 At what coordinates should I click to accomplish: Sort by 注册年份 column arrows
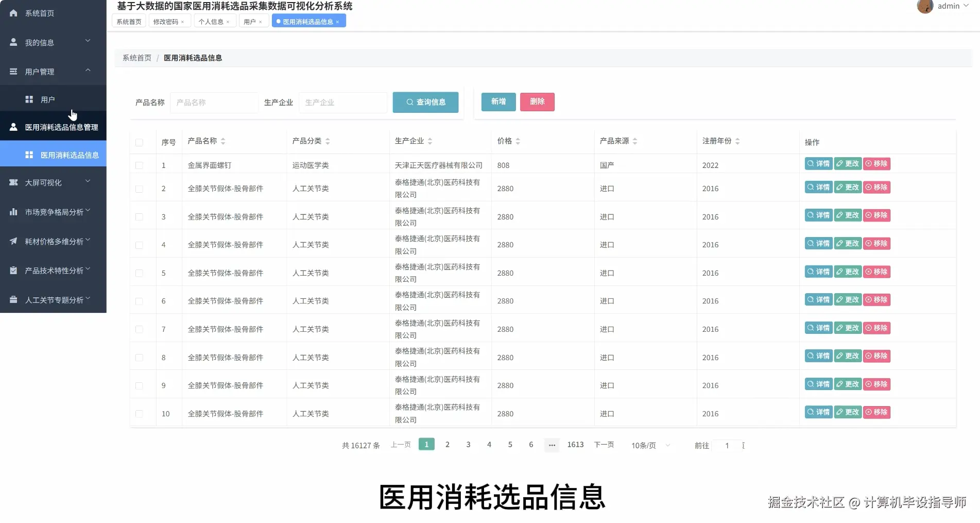[737, 141]
